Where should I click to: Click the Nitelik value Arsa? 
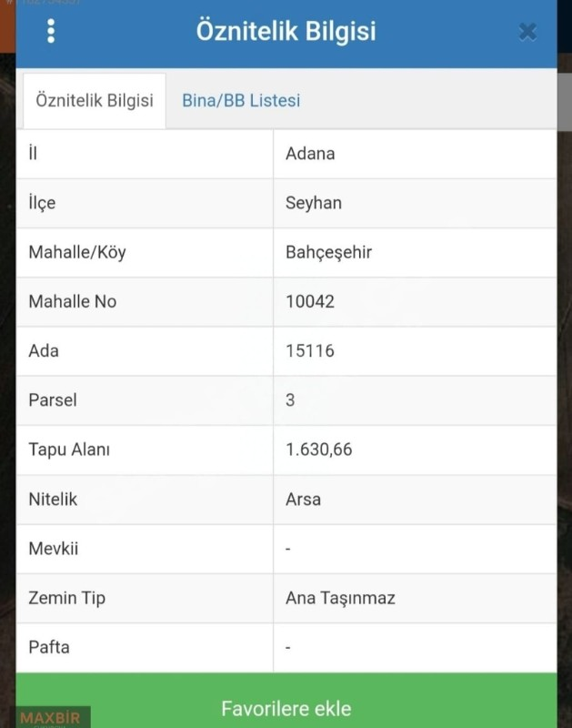point(303,499)
